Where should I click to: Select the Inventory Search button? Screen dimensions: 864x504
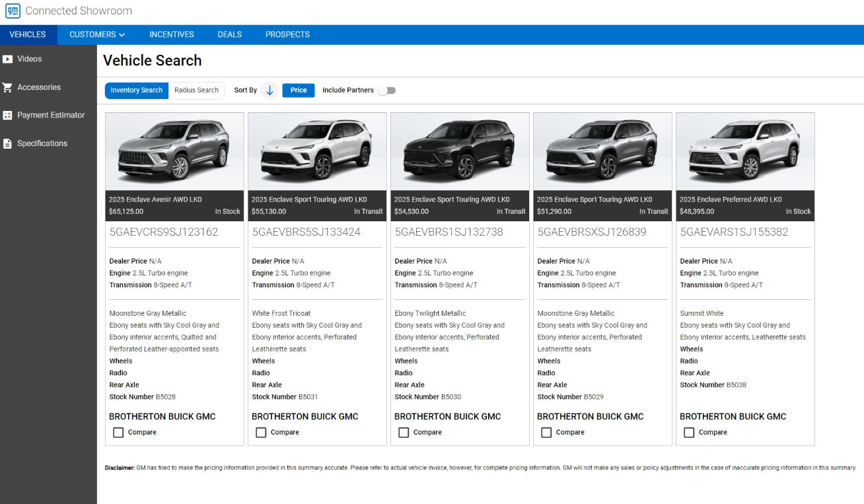tap(137, 90)
